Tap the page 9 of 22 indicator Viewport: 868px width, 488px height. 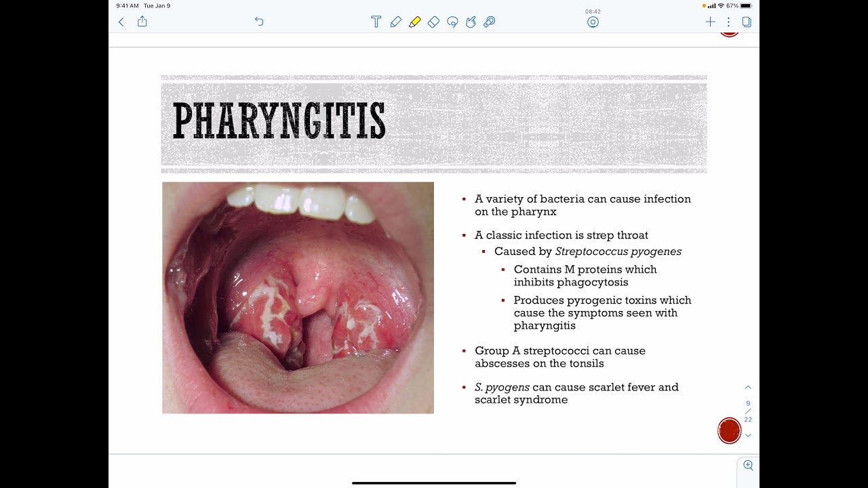748,411
